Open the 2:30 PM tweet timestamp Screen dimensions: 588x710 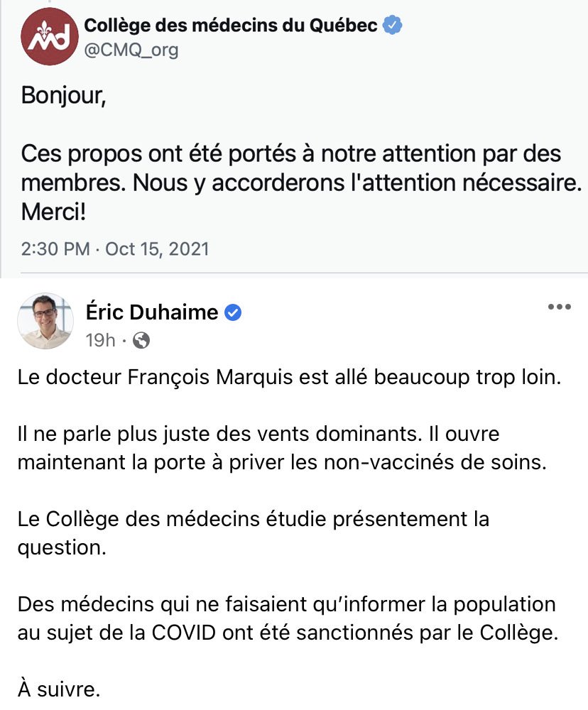tap(55, 249)
